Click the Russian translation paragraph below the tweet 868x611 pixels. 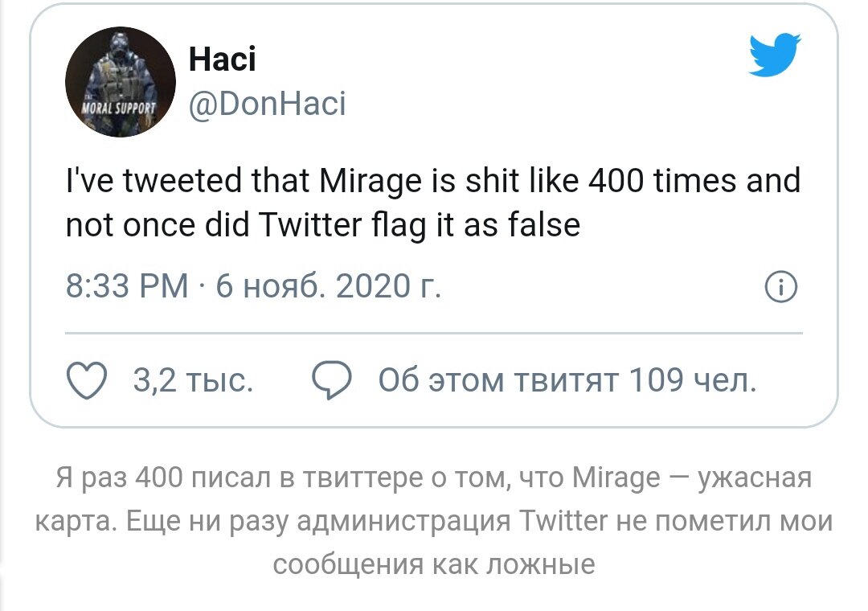(434, 518)
